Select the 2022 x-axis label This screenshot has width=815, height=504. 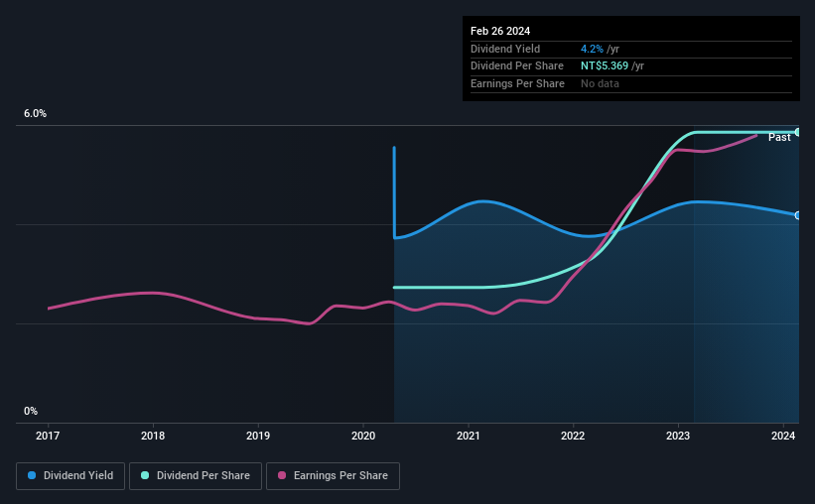tap(573, 436)
